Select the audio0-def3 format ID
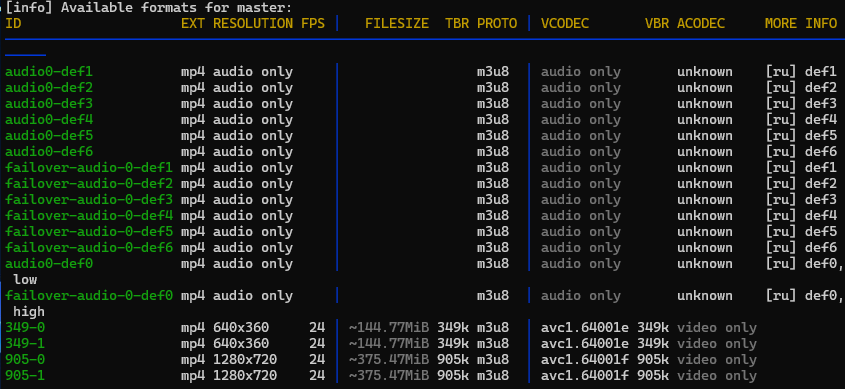 [x=49, y=104]
